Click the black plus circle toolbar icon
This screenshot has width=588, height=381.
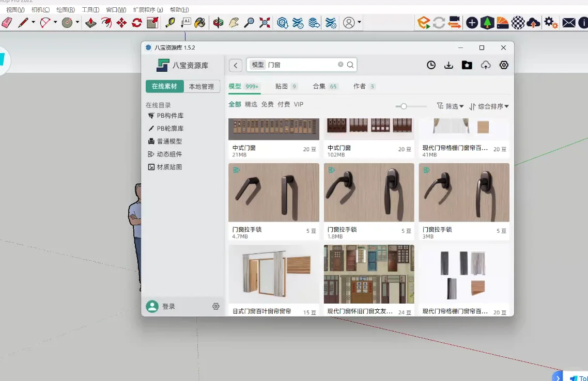pyautogui.click(x=472, y=23)
